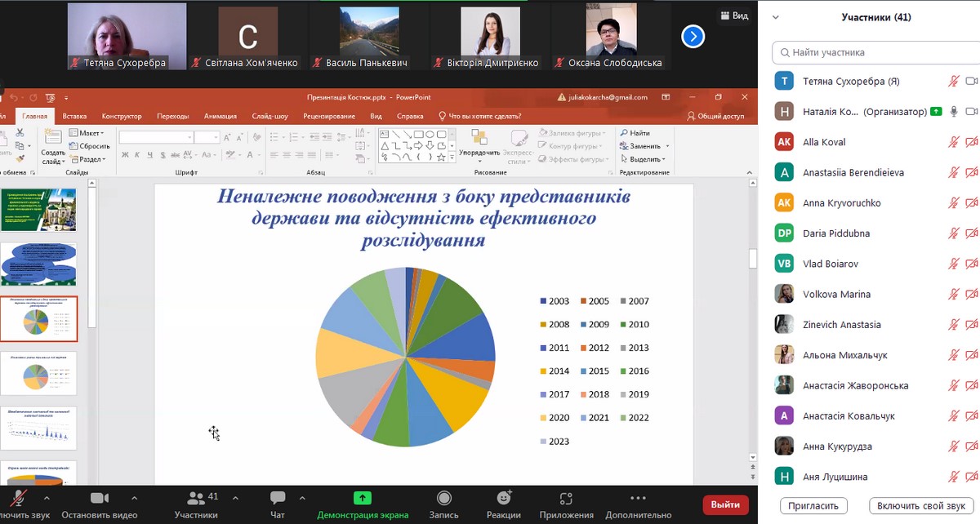Toggle the microphone mute button
This screenshot has width=980, height=524.
coord(18,499)
